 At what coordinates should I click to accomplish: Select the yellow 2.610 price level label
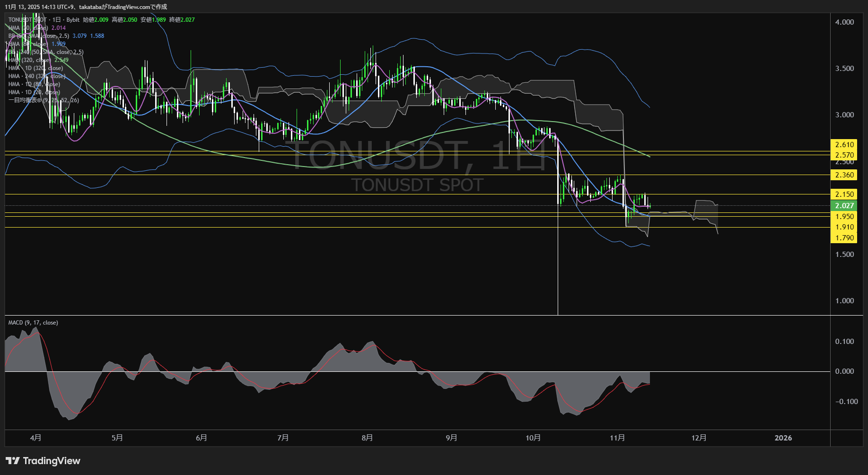[844, 145]
